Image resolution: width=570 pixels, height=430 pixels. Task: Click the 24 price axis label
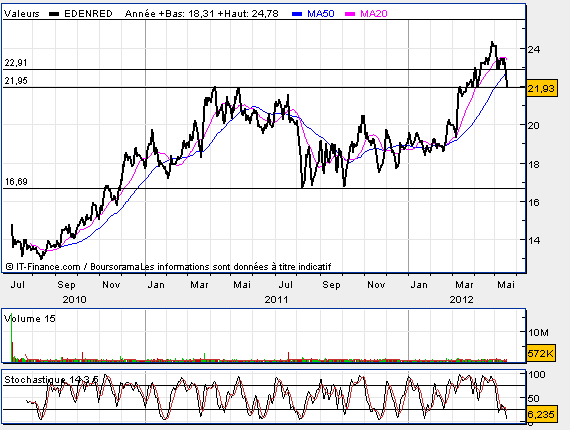click(534, 49)
